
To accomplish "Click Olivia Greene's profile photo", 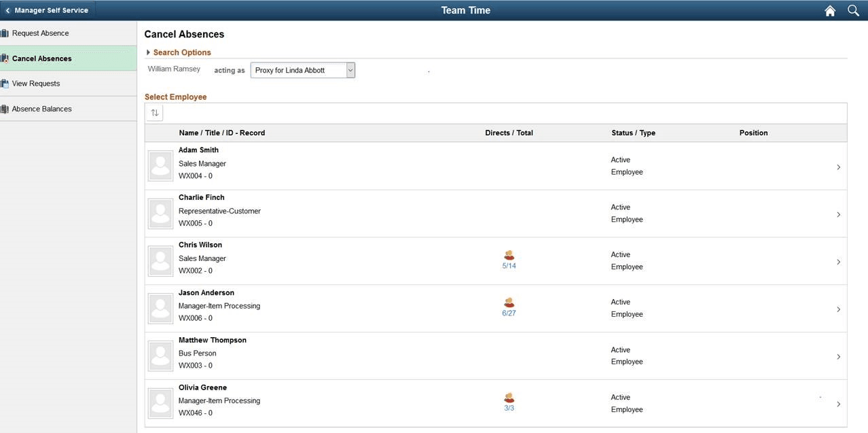I will [160, 402].
